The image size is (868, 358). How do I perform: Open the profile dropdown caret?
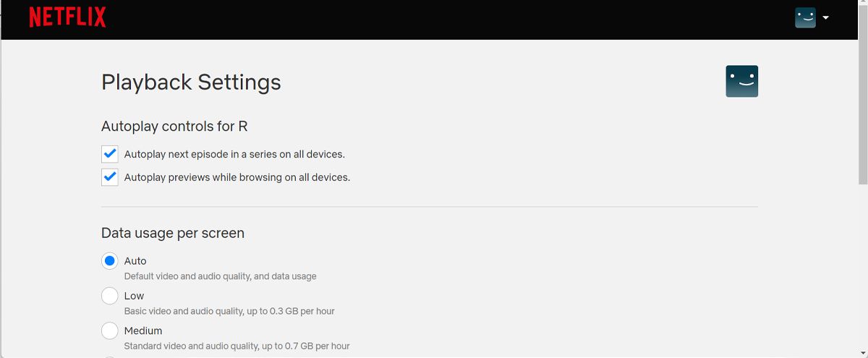click(826, 18)
